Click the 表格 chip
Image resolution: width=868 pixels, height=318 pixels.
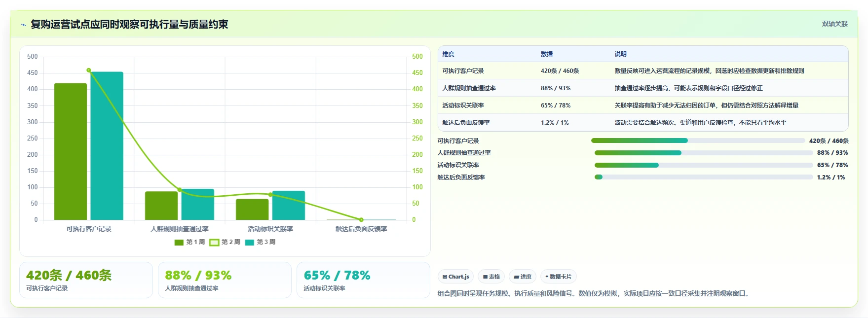(x=491, y=277)
